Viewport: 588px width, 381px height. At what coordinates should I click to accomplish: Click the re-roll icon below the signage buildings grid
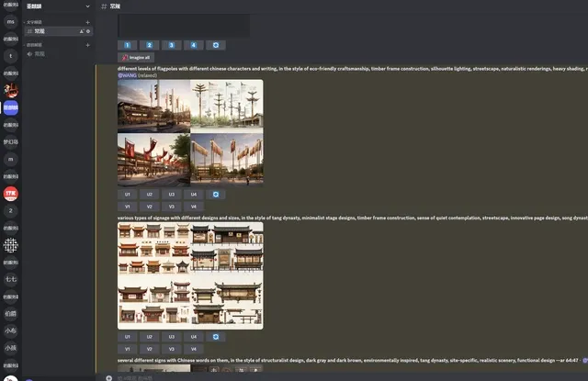pos(216,337)
